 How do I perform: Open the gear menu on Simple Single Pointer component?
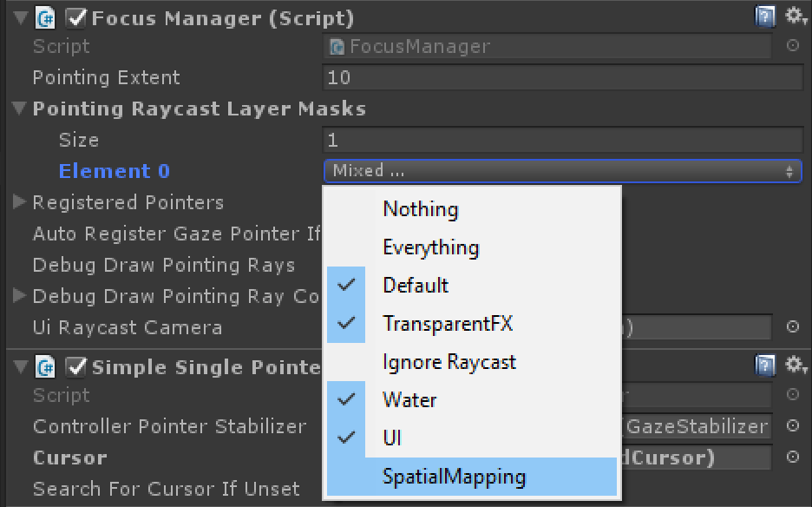click(x=796, y=366)
